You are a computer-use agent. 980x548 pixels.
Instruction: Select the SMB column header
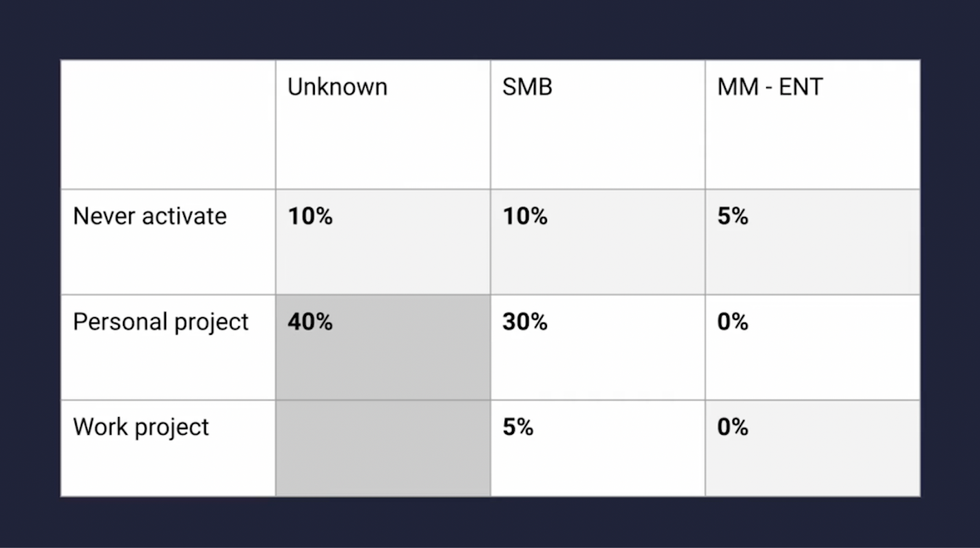[x=527, y=88]
